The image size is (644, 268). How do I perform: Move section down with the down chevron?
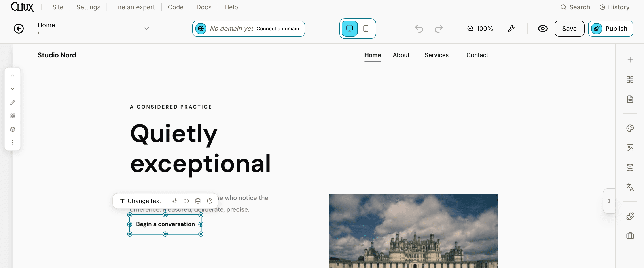13,89
